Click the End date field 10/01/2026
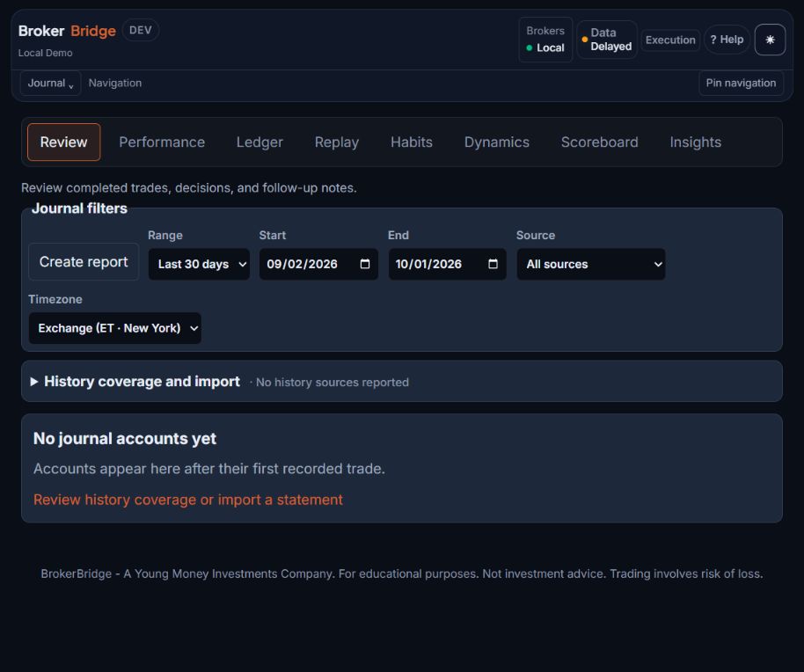Screen dimensions: 804x672 [447, 264]
